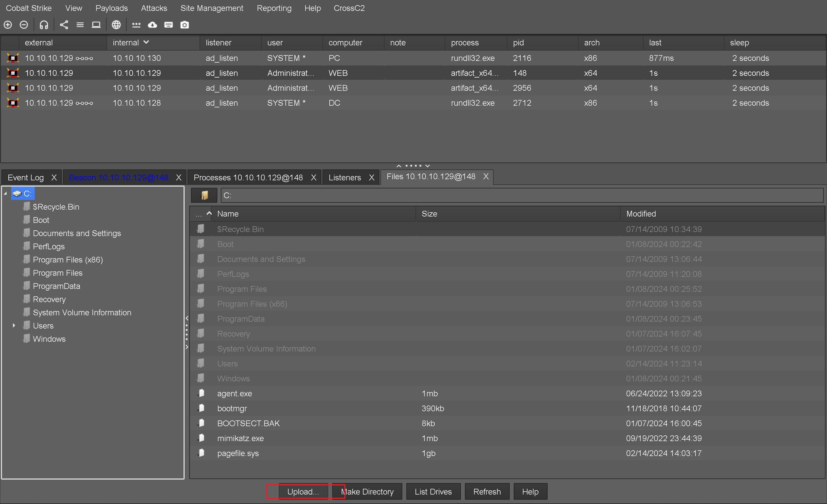This screenshot has width=827, height=504.
Task: Click the Upload... button
Action: coord(303,492)
